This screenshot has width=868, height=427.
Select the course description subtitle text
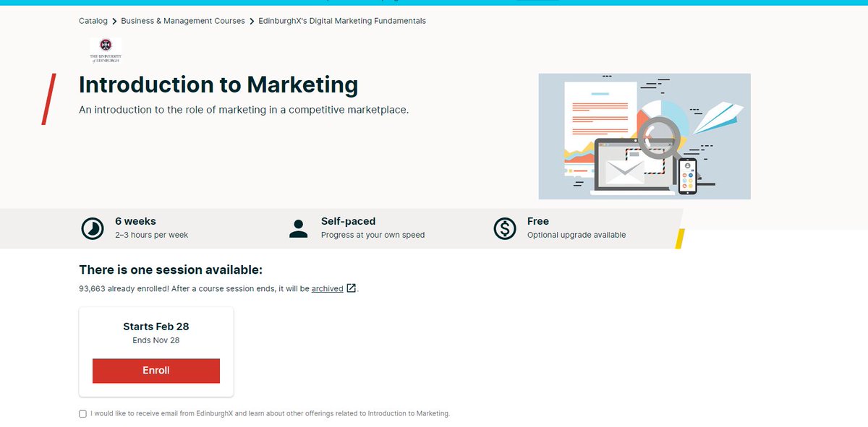point(244,111)
